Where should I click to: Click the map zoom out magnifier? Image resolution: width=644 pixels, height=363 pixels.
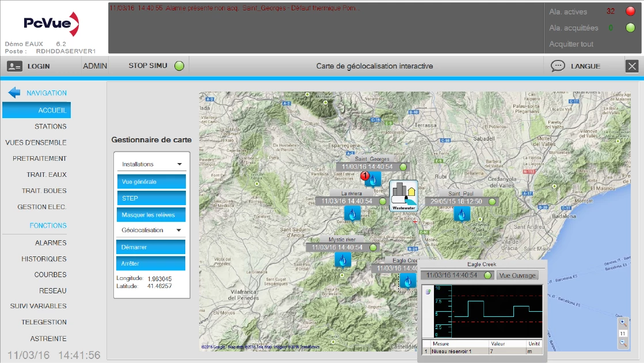(x=622, y=343)
